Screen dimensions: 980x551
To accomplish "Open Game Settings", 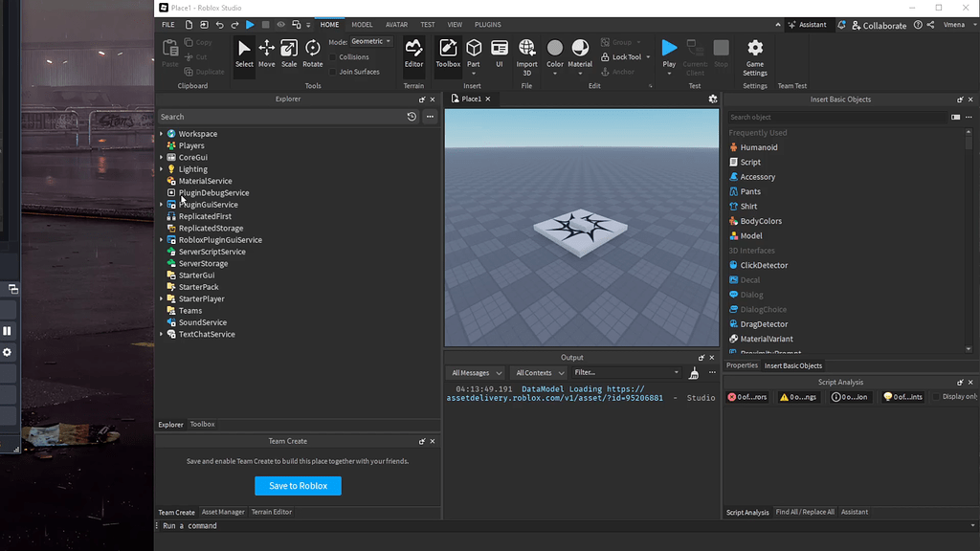I will [754, 55].
